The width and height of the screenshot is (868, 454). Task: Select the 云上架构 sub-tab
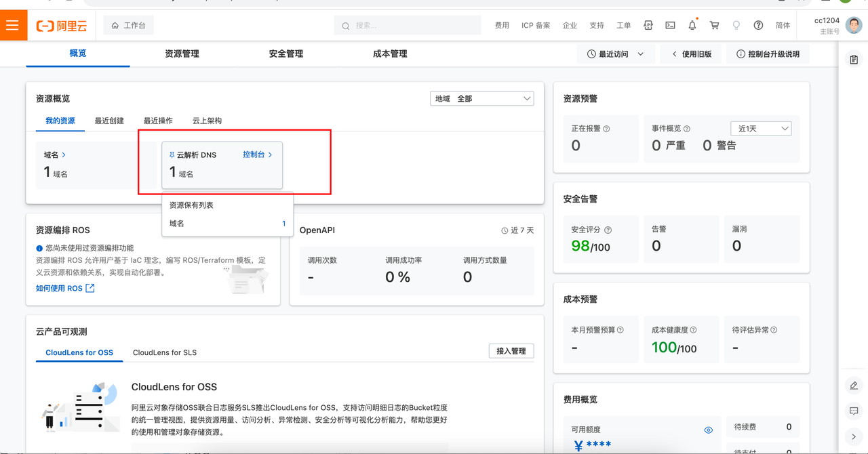[207, 121]
